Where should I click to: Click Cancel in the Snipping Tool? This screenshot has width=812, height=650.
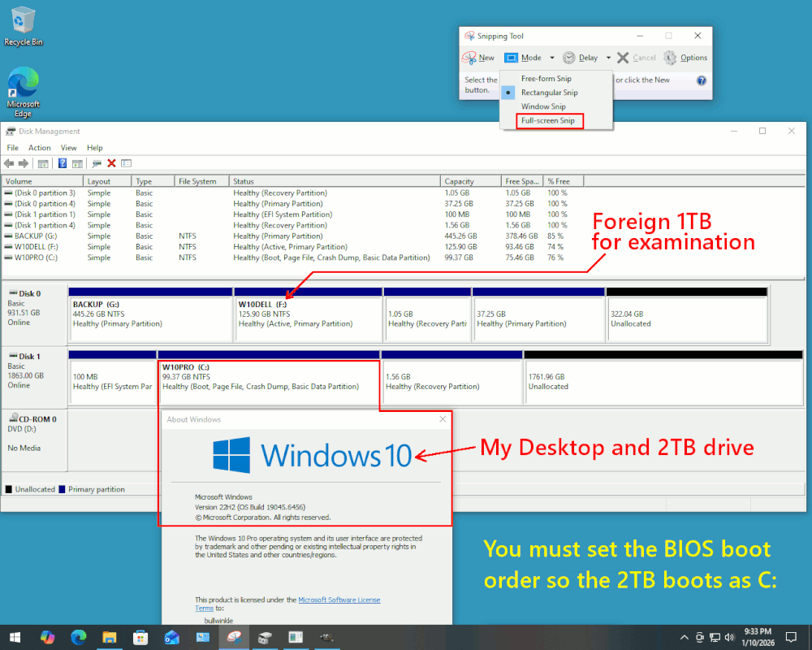coord(637,58)
